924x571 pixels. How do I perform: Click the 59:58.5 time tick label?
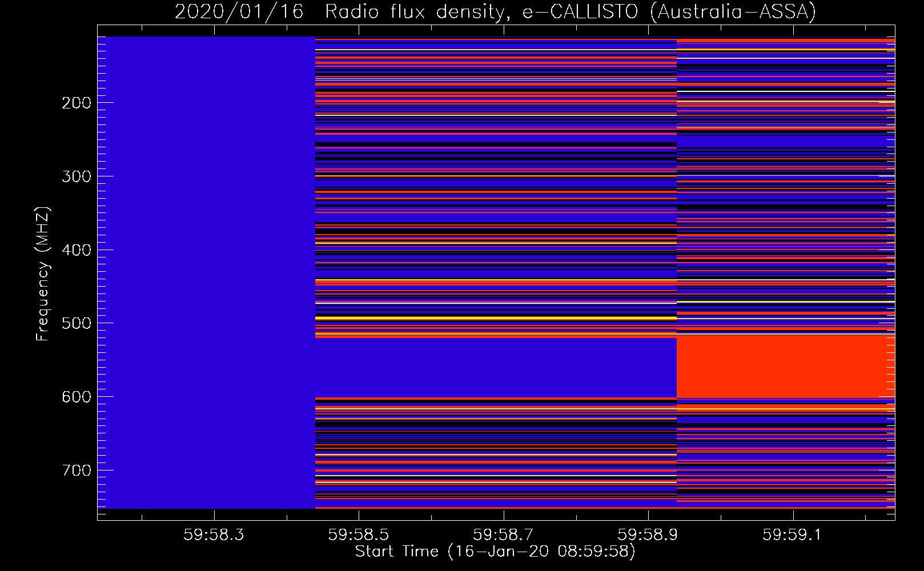point(359,535)
